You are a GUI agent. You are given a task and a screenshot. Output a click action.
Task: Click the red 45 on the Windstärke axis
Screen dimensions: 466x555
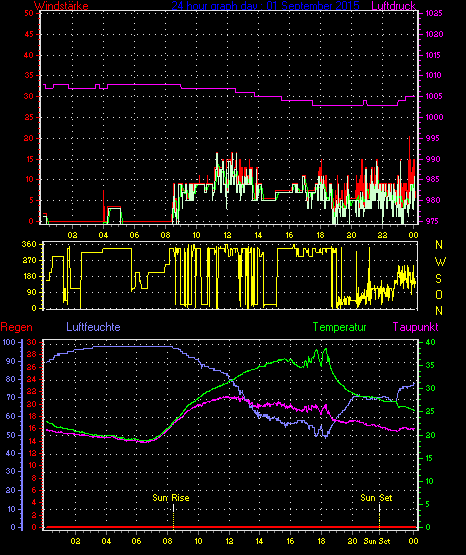(x=29, y=34)
